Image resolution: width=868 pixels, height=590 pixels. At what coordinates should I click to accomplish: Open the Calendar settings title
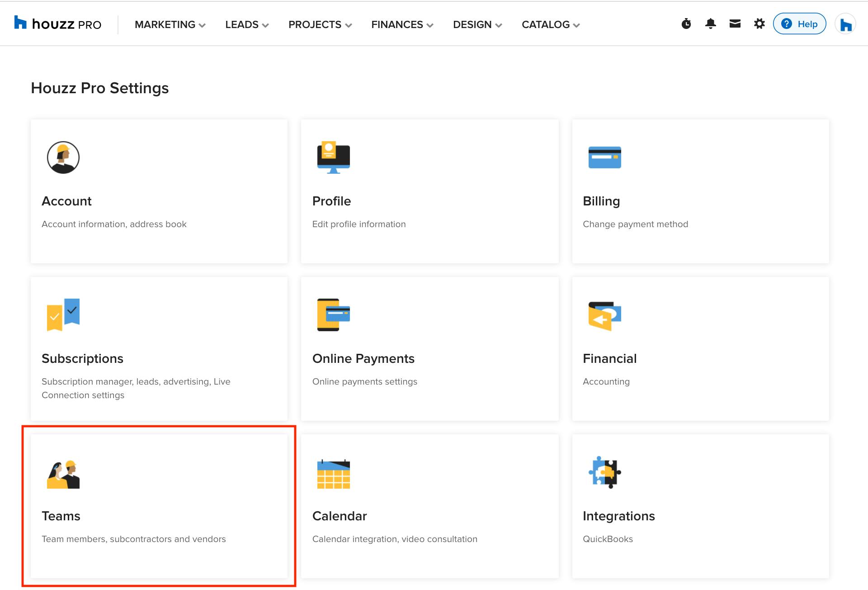[x=340, y=516]
